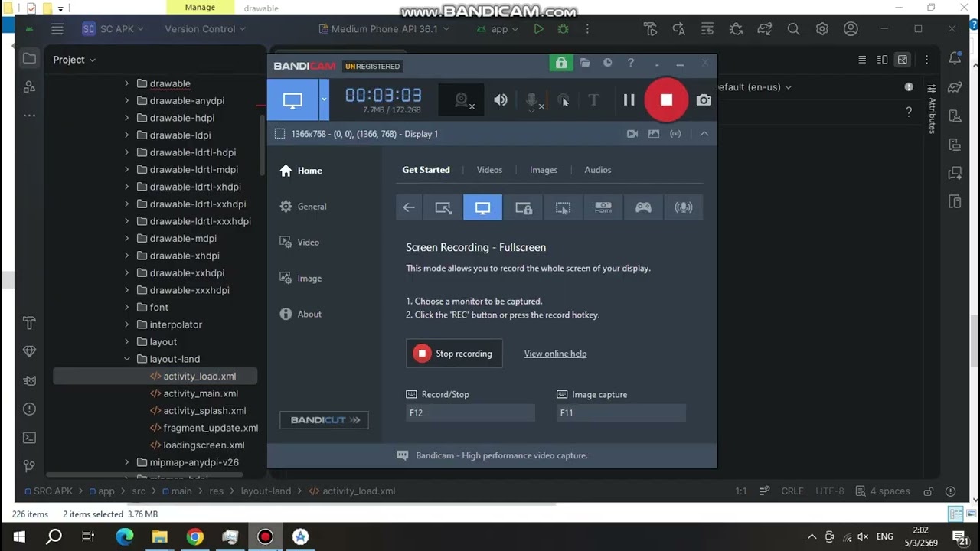Click the back arrow mode button
Screen dimensions: 980x551
[409, 207]
